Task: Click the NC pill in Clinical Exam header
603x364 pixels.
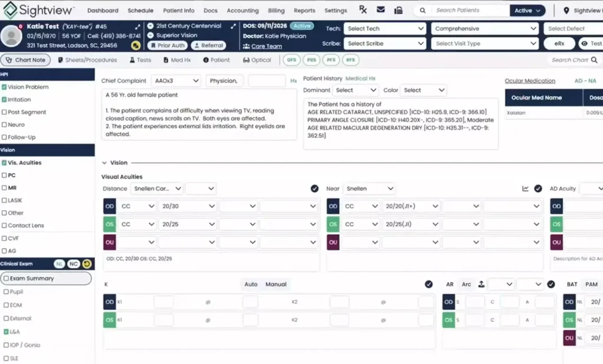Action: [74, 263]
